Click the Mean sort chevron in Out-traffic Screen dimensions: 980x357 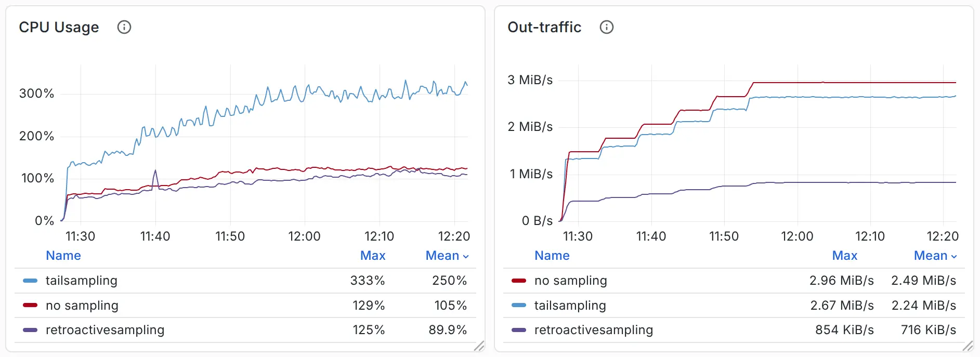pyautogui.click(x=954, y=256)
